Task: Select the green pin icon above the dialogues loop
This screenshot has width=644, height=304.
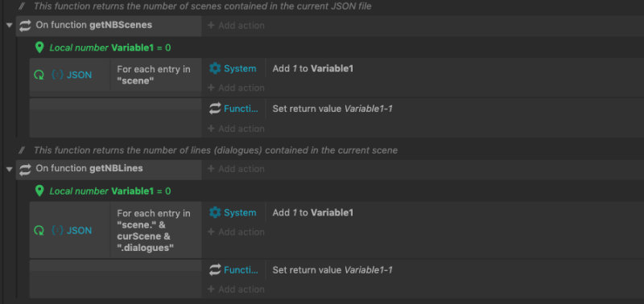Action: 39,191
